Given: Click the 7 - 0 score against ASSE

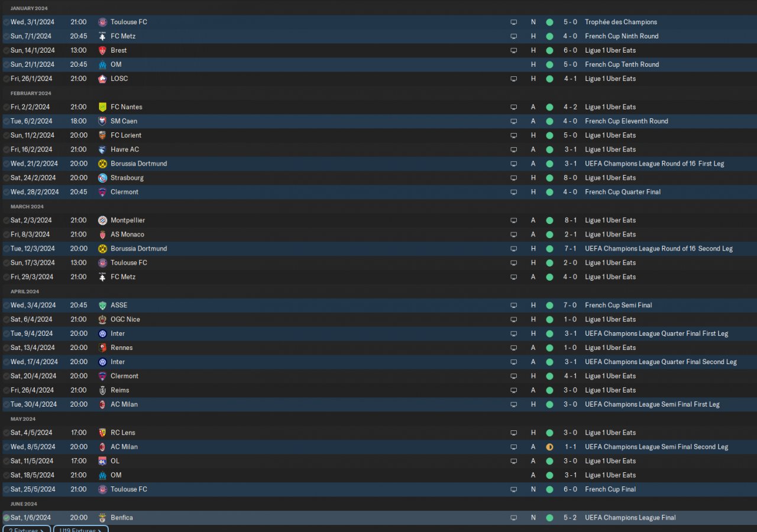Looking at the screenshot, I should (570, 306).
